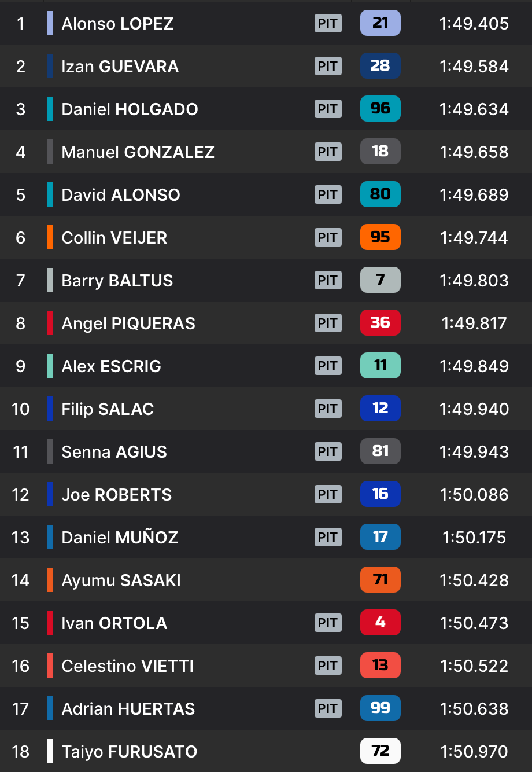Click lap time 1:50.970 for FURUSATO
This screenshot has height=772, width=532.
[474, 752]
